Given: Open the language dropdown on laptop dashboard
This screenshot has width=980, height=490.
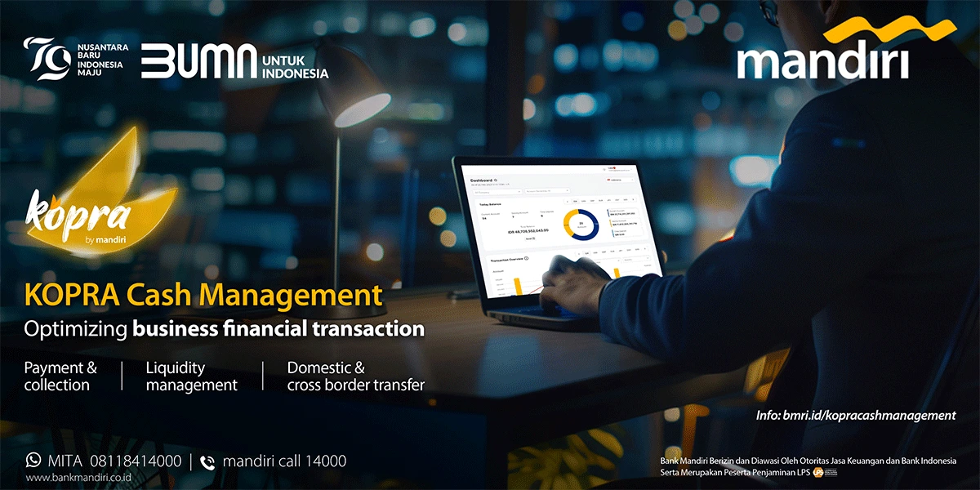Looking at the screenshot, I should tap(621, 179).
